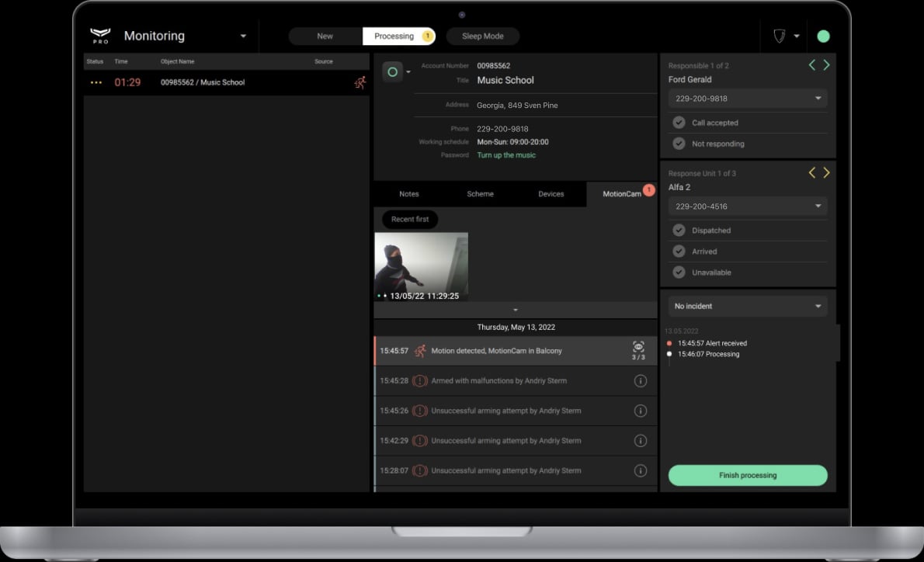The width and height of the screenshot is (924, 562).
Task: Click the MotionCam photo counter icon 3/3
Action: [x=638, y=351]
